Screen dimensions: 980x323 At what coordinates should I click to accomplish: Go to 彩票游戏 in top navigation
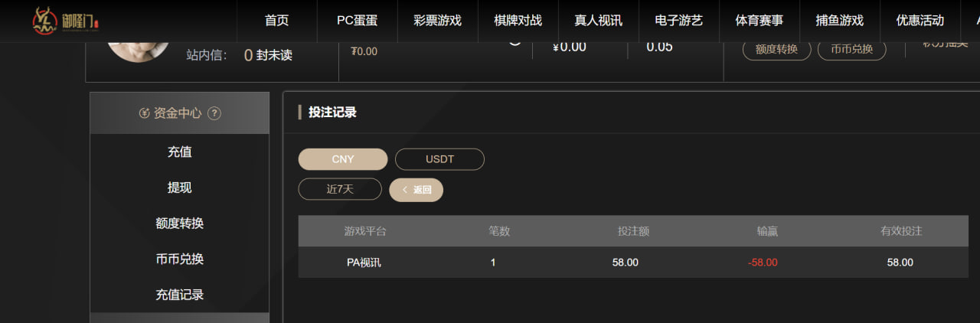437,21
